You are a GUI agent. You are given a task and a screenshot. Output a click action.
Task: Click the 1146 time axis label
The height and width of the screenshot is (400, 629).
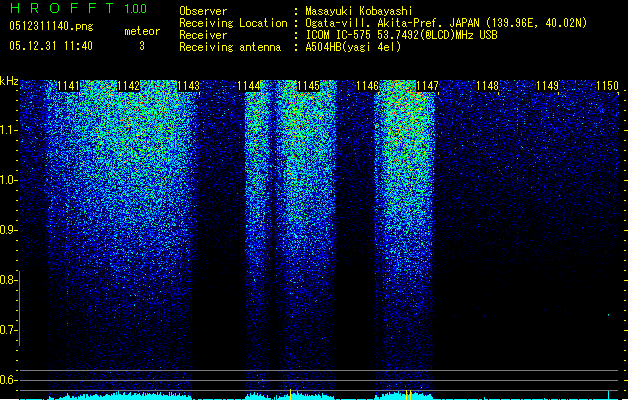(x=367, y=86)
